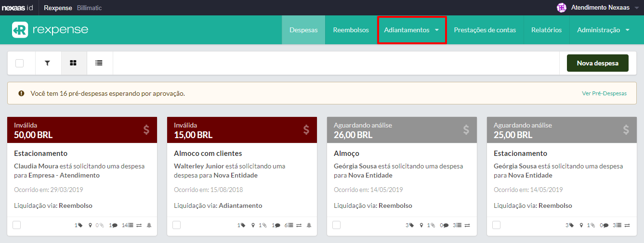Click the dollar icon on 25,00 BRL card
This screenshot has height=243, width=644.
[626, 129]
